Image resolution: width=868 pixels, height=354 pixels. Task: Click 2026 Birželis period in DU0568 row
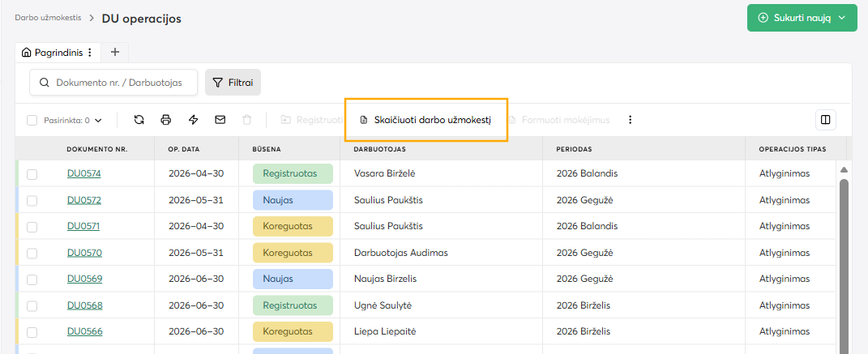tap(584, 305)
